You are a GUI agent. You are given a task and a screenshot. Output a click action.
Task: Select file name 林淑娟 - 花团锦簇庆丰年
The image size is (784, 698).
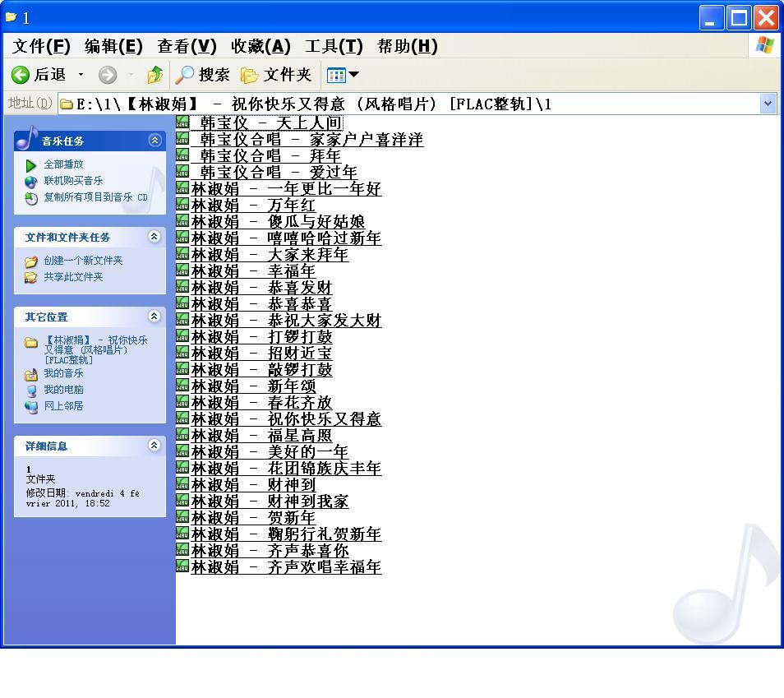click(x=286, y=469)
